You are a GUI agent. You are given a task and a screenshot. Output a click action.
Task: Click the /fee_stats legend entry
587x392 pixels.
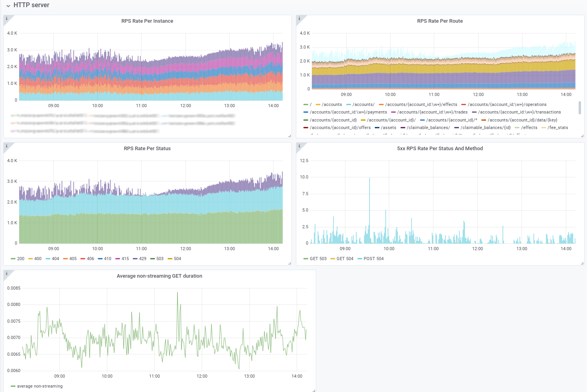click(555, 127)
